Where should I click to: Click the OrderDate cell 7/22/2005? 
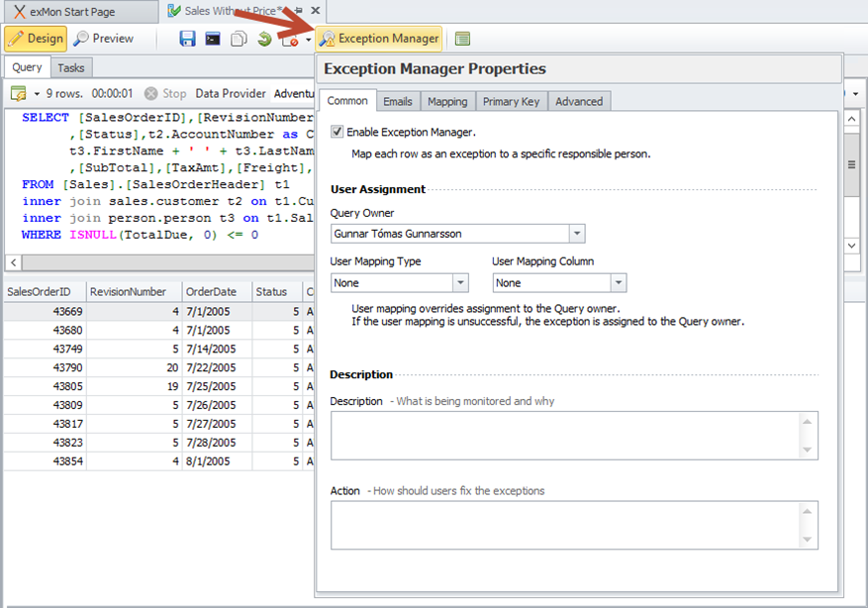(217, 367)
